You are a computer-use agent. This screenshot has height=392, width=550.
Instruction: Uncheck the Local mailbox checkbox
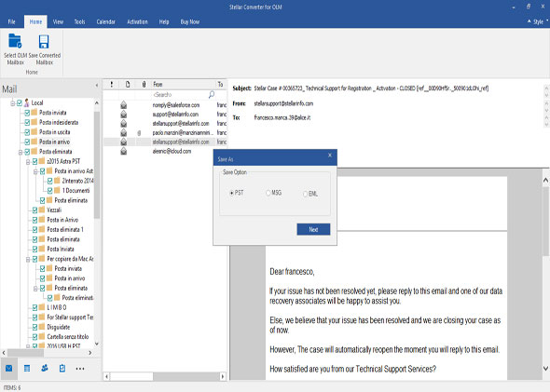[x=20, y=103]
